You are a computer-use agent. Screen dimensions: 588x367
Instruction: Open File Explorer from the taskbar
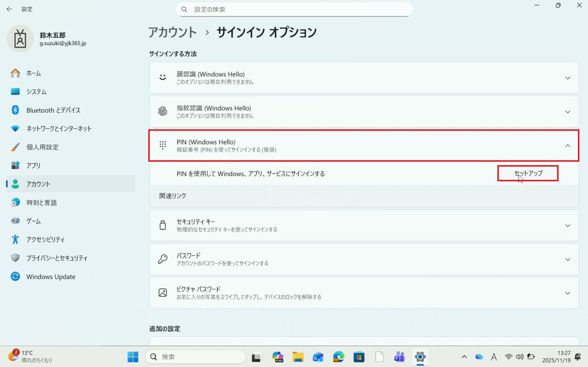tap(298, 357)
